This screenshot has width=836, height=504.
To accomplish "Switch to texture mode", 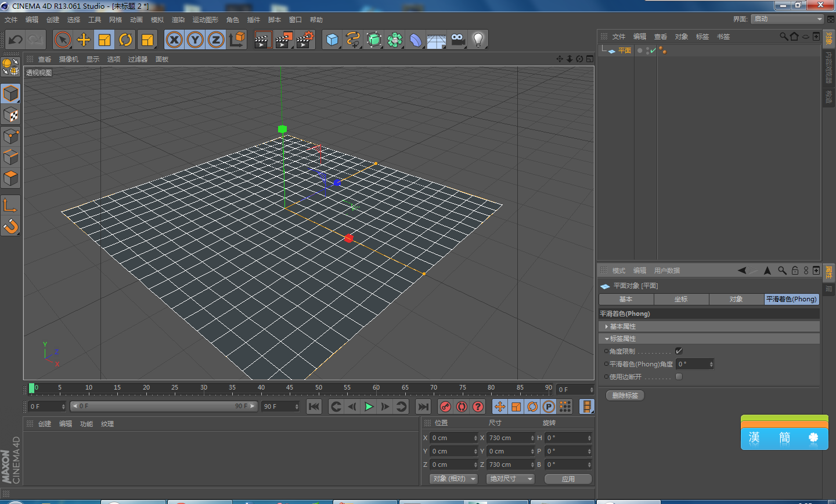I will tap(10, 115).
